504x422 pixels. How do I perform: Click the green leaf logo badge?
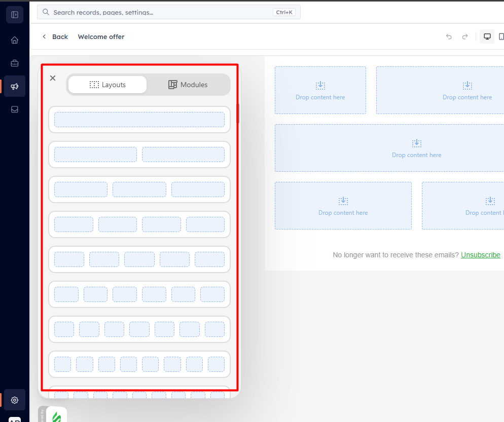[57, 415]
